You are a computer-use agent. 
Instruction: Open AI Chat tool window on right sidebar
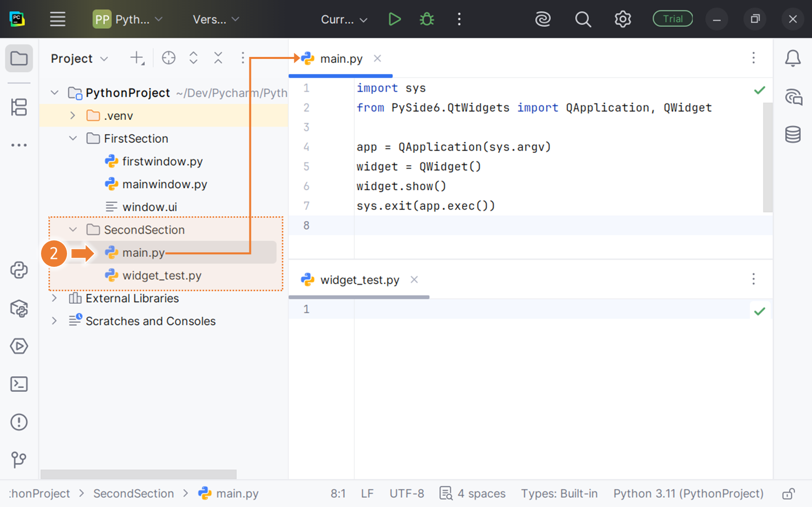[793, 96]
